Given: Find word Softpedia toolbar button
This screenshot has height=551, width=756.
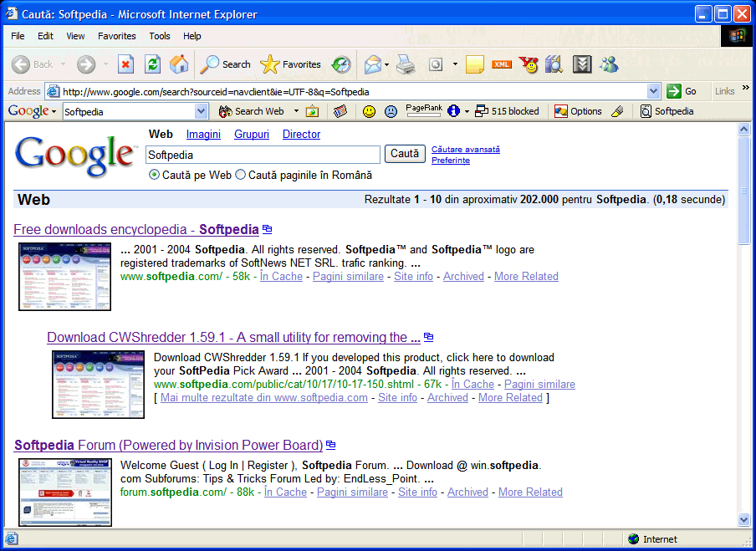Looking at the screenshot, I should point(667,111).
